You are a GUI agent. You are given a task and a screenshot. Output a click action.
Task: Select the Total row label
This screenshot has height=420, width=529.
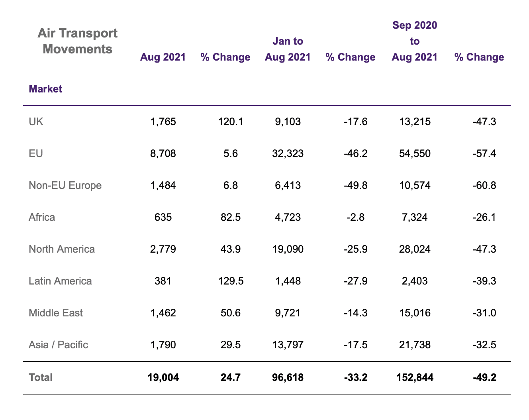(x=41, y=377)
